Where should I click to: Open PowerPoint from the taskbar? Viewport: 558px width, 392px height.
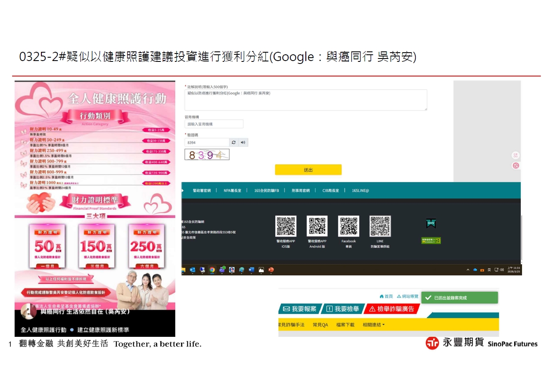[x=271, y=270]
